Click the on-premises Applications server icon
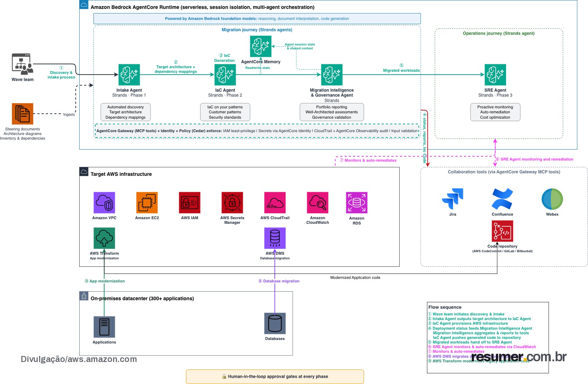Image resolution: width=588 pixels, height=384 pixels. click(x=104, y=327)
